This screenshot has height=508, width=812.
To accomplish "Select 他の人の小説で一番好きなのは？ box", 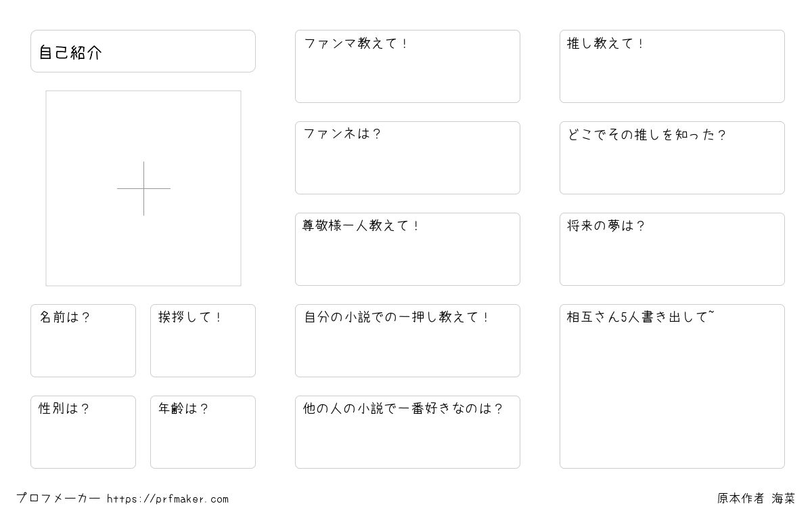I will pyautogui.click(x=407, y=432).
